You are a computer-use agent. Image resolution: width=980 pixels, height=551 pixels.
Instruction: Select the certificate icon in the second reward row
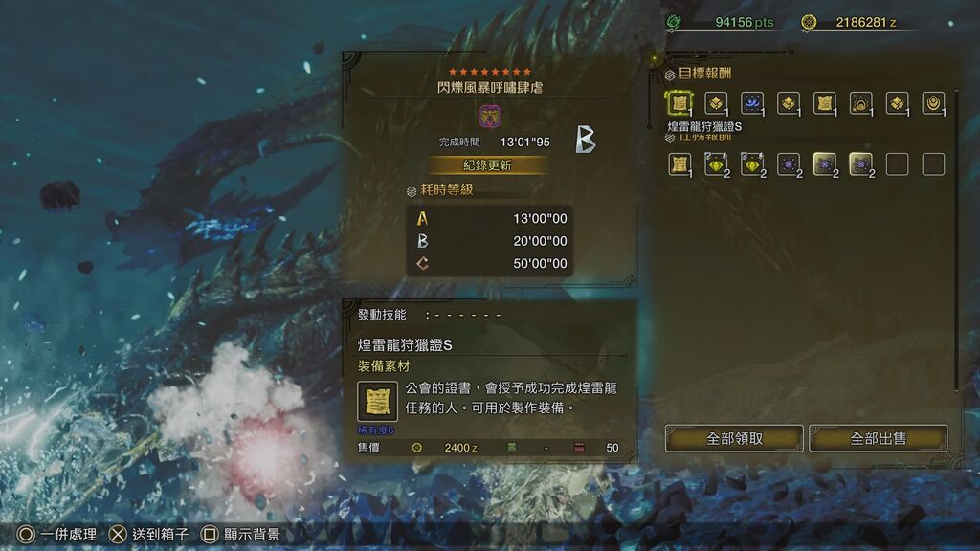679,165
